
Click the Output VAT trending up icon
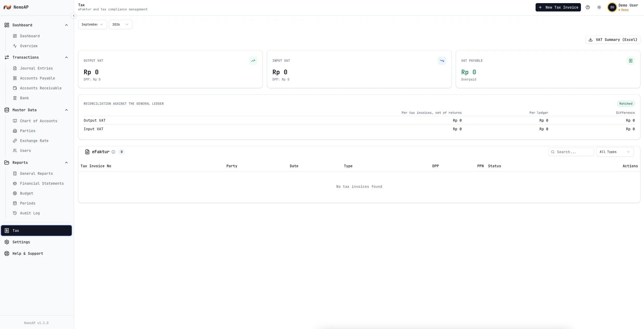point(253,61)
